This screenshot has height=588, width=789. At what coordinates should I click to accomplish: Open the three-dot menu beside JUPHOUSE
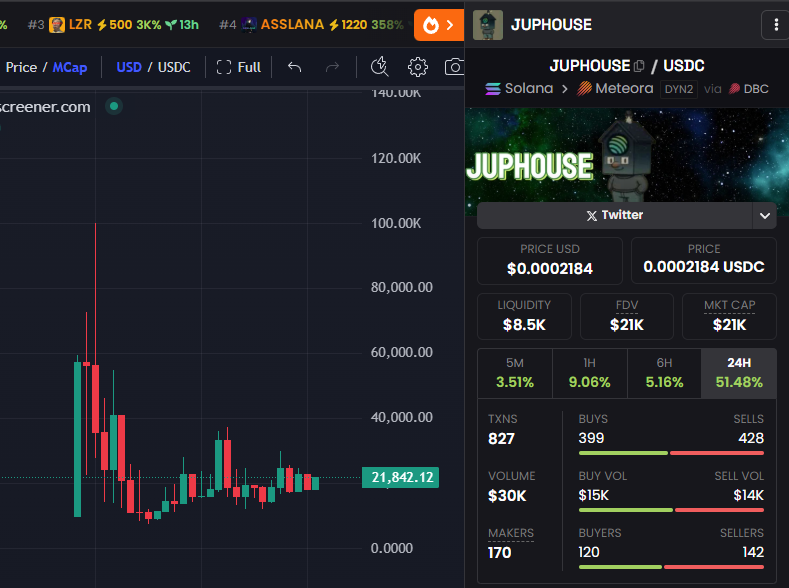[x=776, y=25]
